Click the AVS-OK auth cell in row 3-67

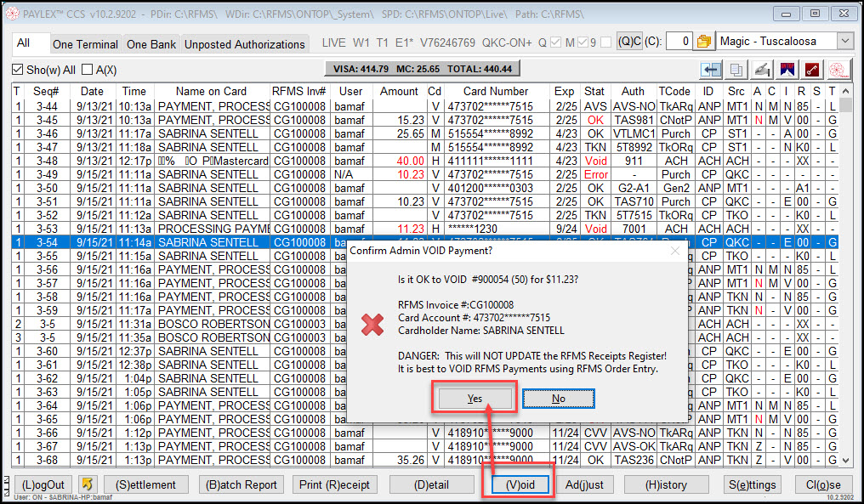tap(634, 446)
